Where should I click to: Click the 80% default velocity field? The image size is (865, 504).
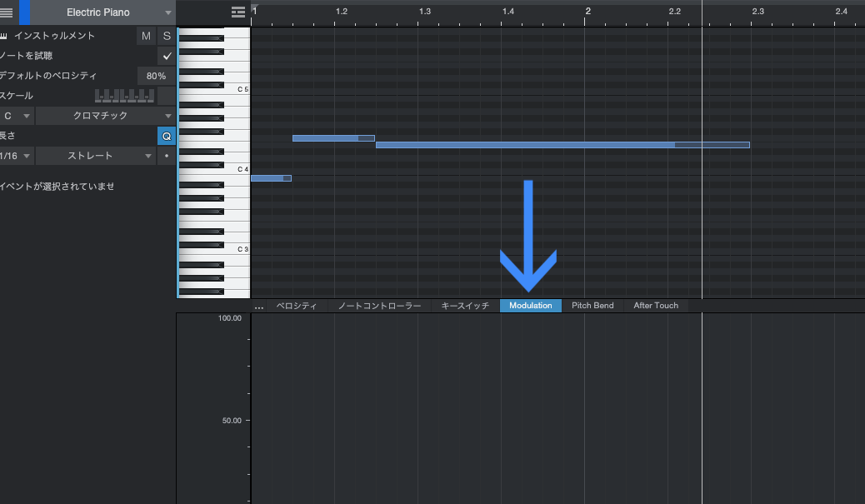click(156, 76)
